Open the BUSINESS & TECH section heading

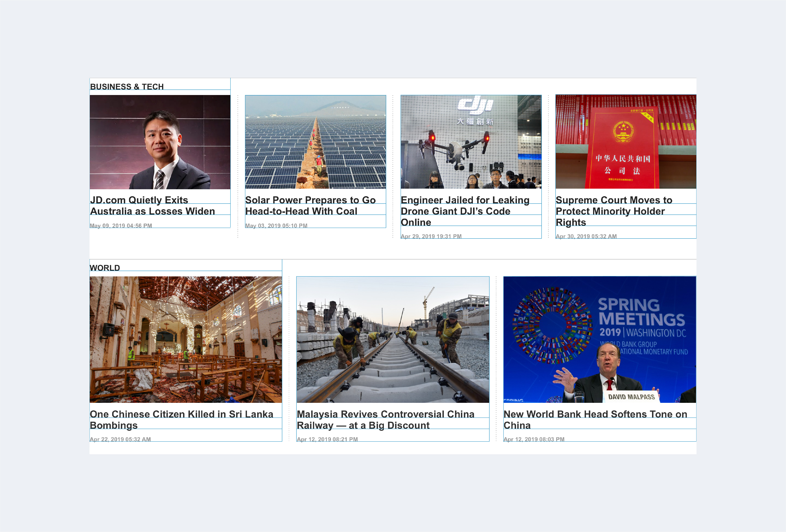(x=127, y=87)
